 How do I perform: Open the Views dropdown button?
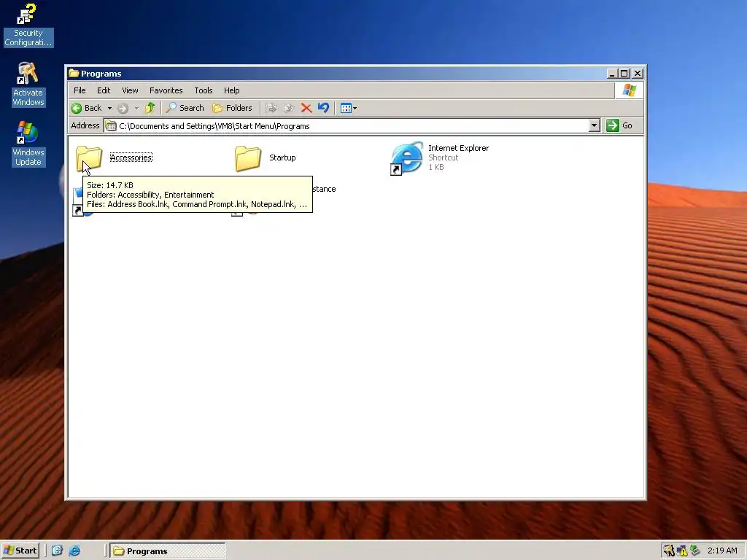point(349,108)
